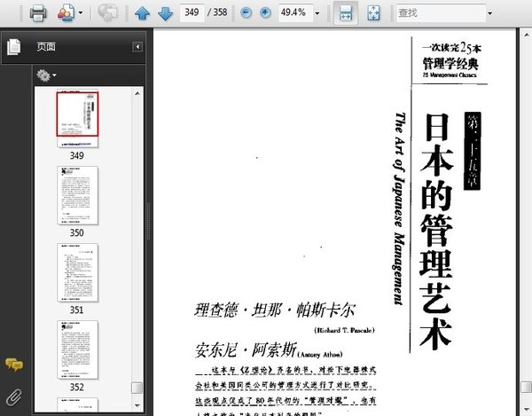Zoom in with the plus button

[265, 13]
